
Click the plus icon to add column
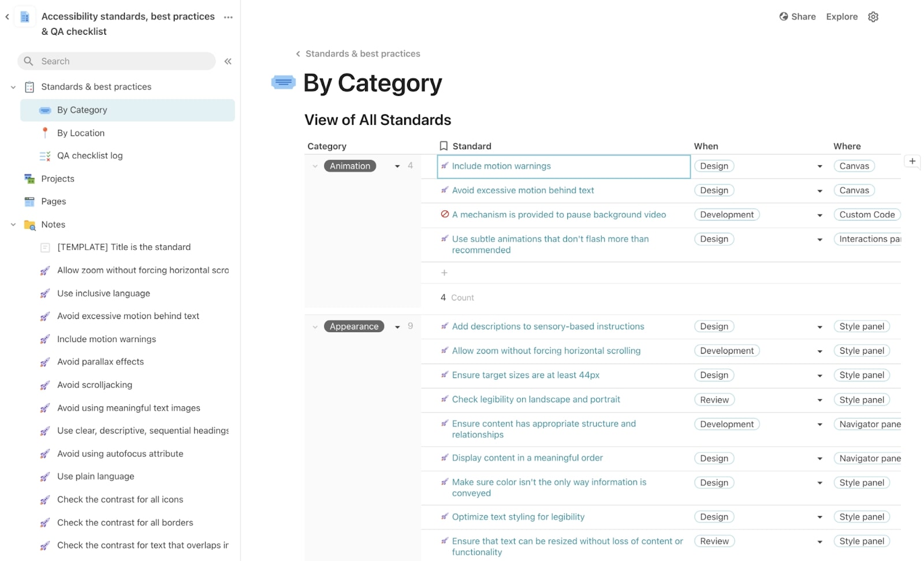click(x=912, y=161)
